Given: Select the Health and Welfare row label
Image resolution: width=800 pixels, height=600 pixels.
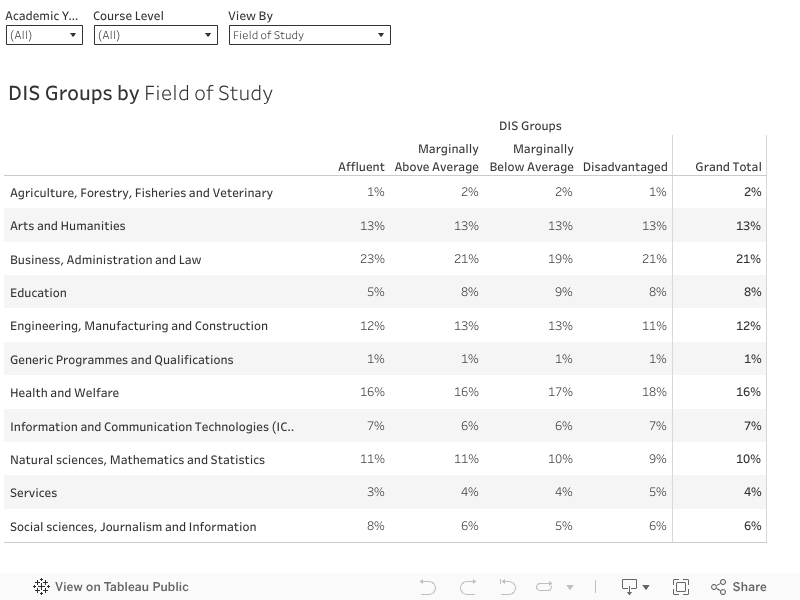Looking at the screenshot, I should coord(64,393).
